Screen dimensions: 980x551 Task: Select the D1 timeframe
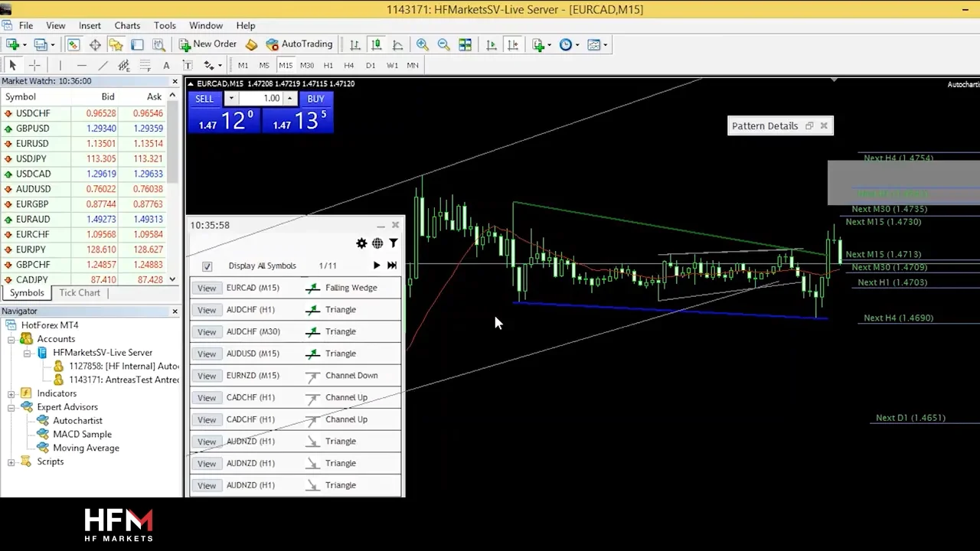click(371, 66)
